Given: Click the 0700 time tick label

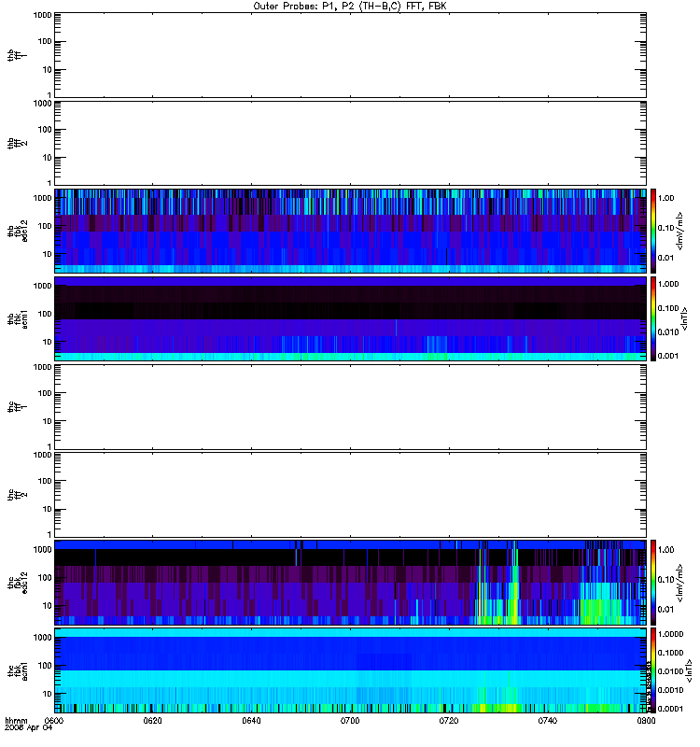Looking at the screenshot, I should [x=350, y=721].
